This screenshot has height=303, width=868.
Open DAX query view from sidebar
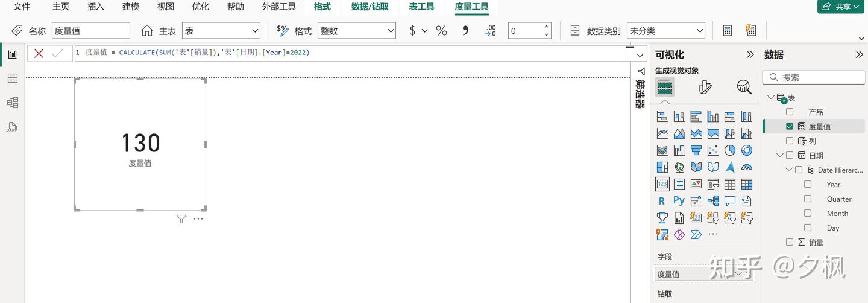point(12,127)
